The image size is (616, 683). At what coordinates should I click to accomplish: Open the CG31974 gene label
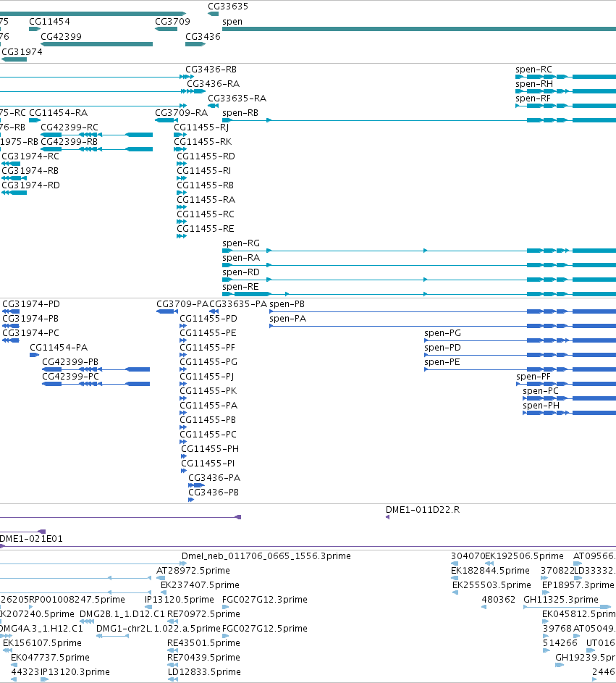pos(22,52)
